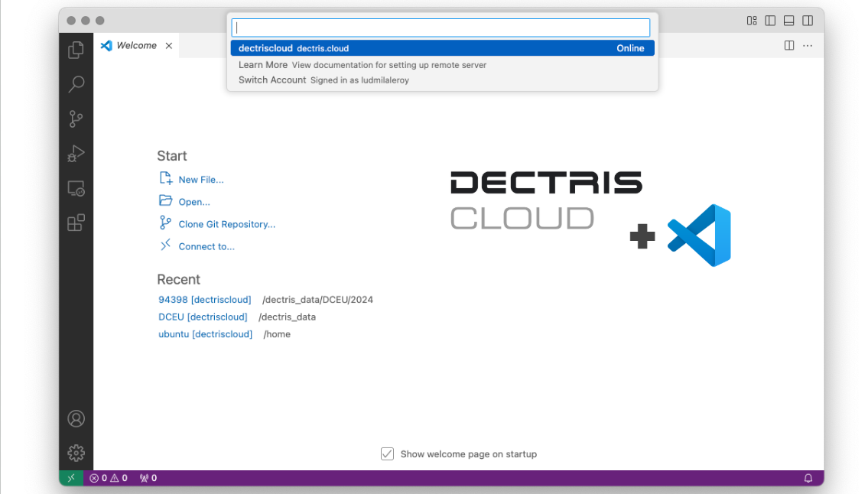Open recent 94398 [dectriscloud]

204,300
